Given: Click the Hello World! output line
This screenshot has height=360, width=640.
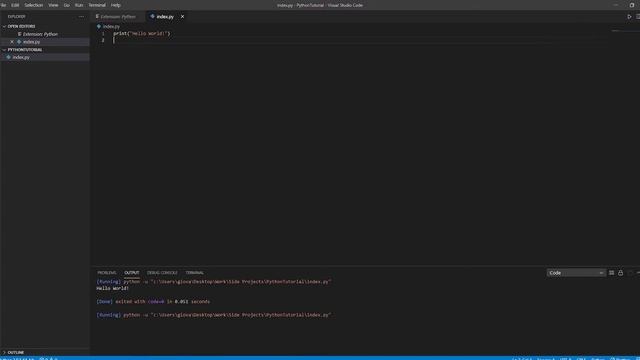Looking at the screenshot, I should click(113, 288).
